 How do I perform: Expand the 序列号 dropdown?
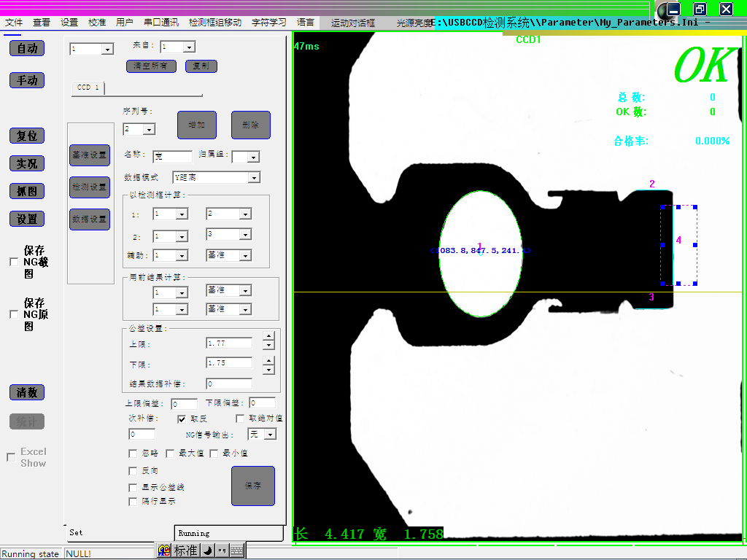click(x=150, y=130)
